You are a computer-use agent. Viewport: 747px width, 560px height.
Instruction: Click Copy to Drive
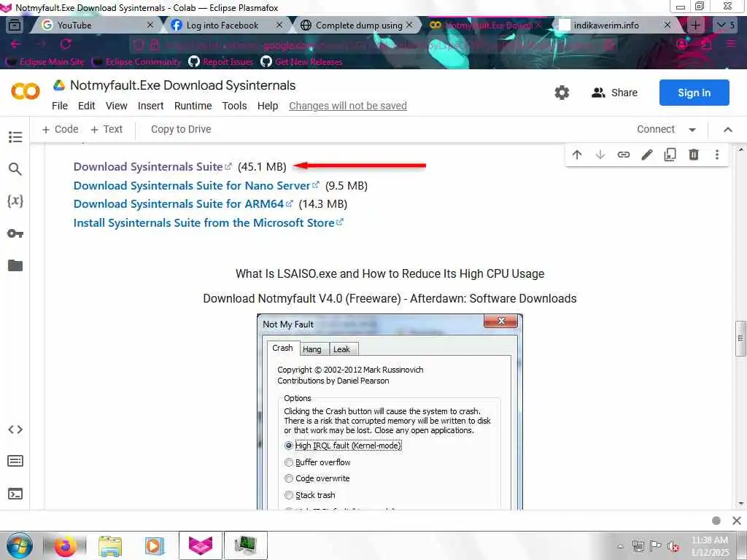pyautogui.click(x=181, y=130)
